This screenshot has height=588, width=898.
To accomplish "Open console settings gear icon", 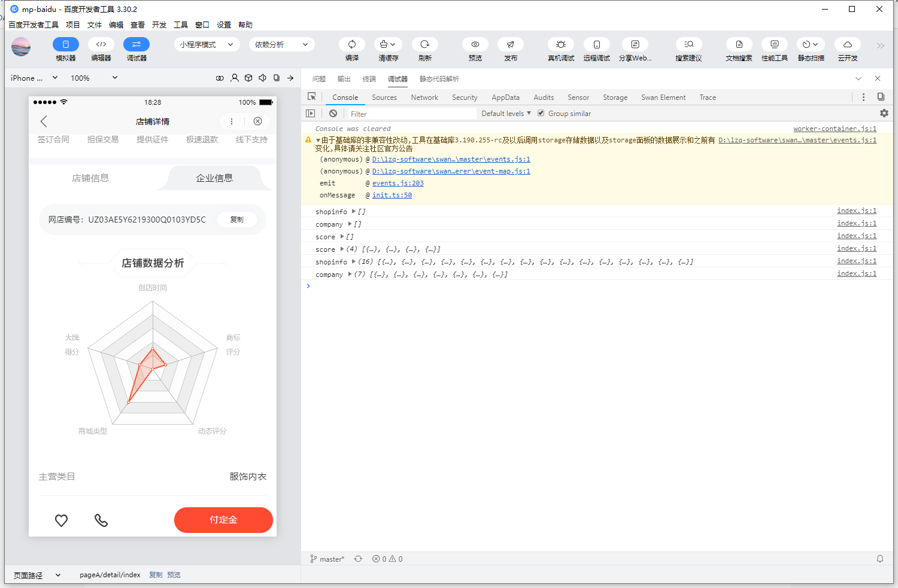I will click(x=884, y=113).
